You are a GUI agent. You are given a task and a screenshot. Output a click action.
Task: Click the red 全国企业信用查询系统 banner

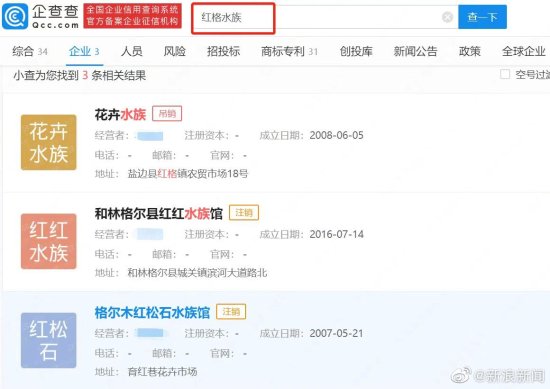tap(133, 16)
